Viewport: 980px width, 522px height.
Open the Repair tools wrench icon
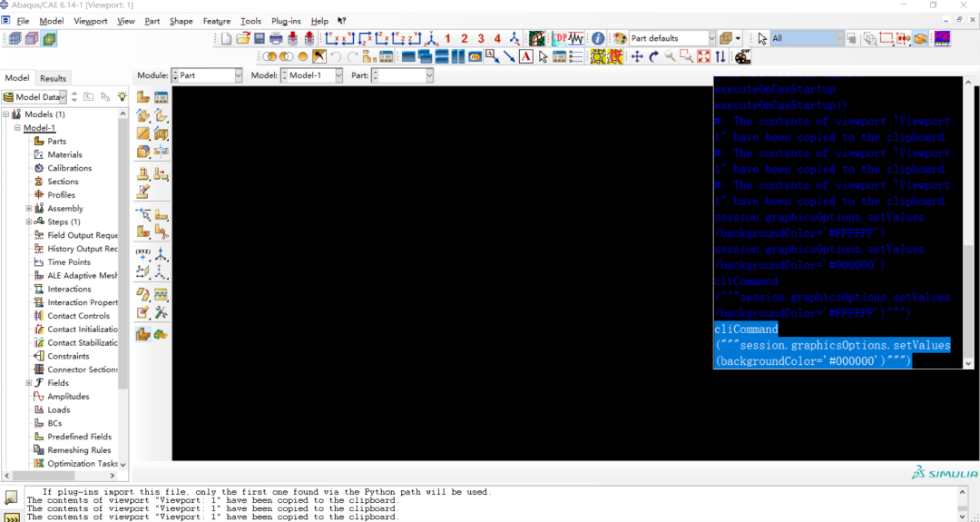(162, 312)
